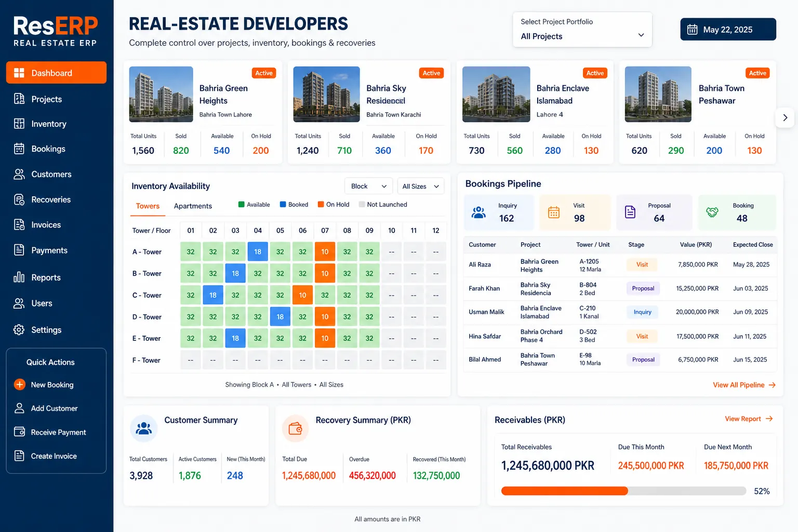Click the Reports bar chart icon
Viewport: 798px width, 532px height.
(19, 277)
